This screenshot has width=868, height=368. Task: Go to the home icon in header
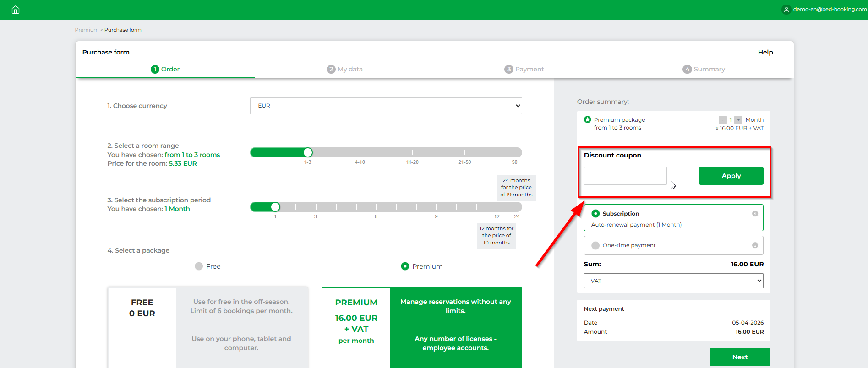pyautogui.click(x=16, y=10)
